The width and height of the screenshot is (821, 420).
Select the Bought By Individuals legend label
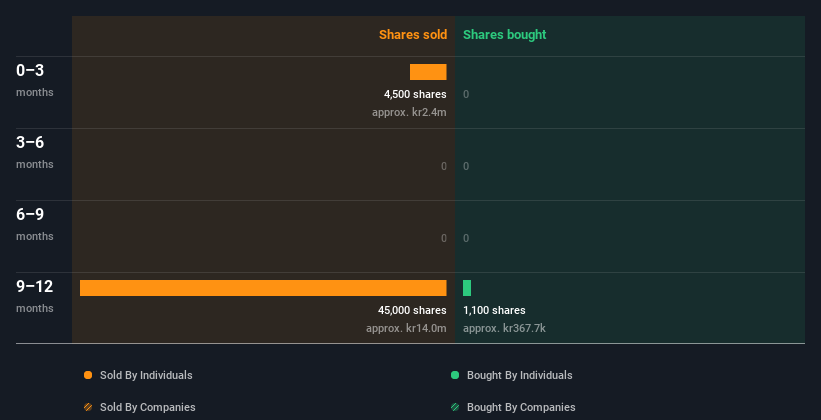[519, 375]
